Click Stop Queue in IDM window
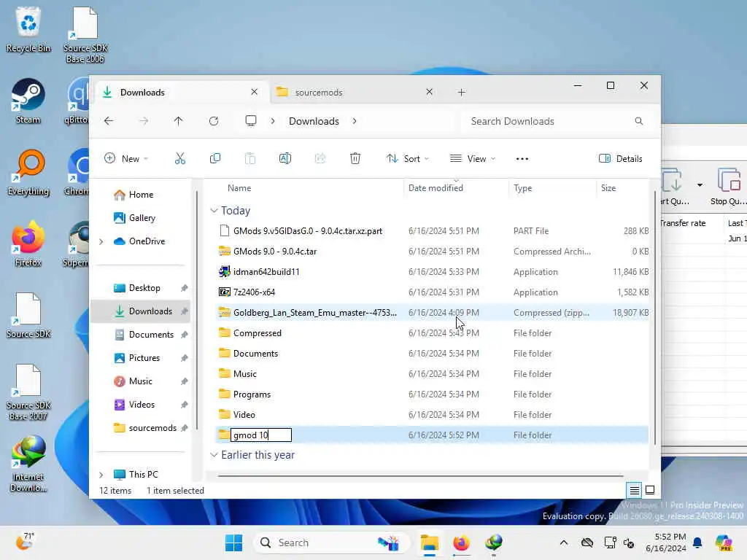 [x=729, y=187]
